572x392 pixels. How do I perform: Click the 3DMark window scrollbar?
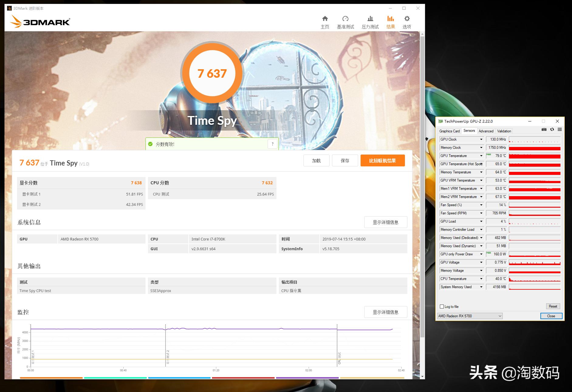pyautogui.click(x=422, y=182)
